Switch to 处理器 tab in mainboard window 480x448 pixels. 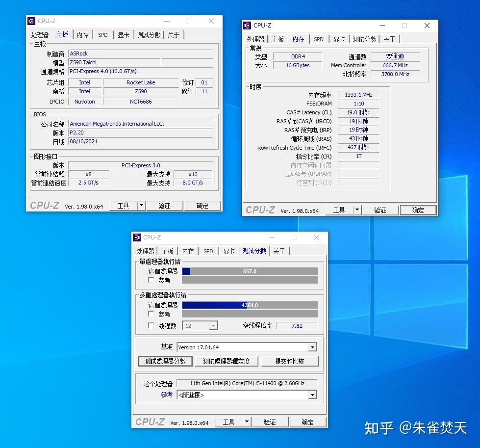tap(40, 35)
